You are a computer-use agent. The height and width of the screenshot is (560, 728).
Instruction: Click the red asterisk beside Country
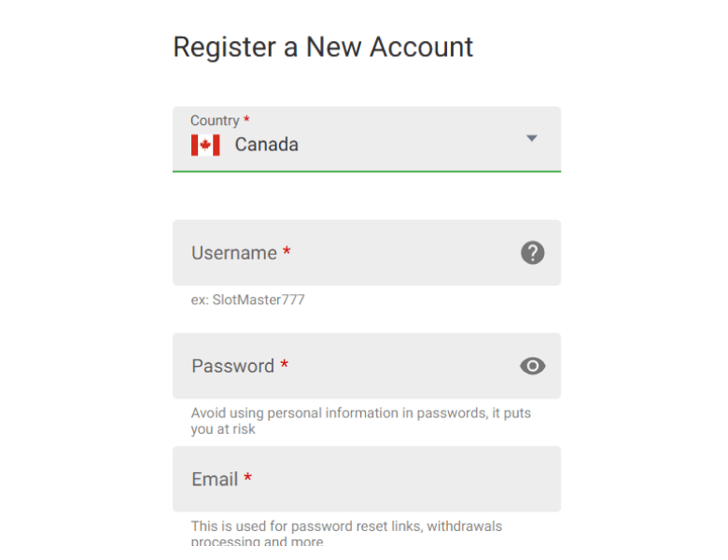coord(246,120)
